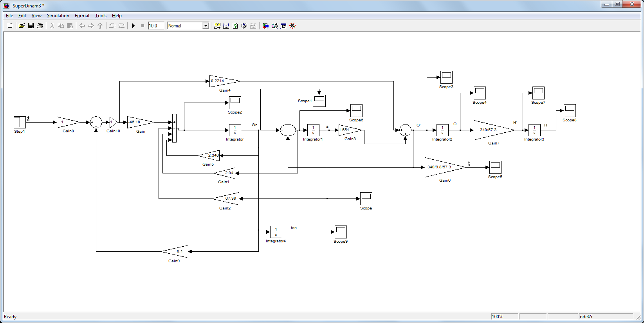This screenshot has height=323, width=644.
Task: Save the model using the floppy disk icon
Action: coord(31,26)
